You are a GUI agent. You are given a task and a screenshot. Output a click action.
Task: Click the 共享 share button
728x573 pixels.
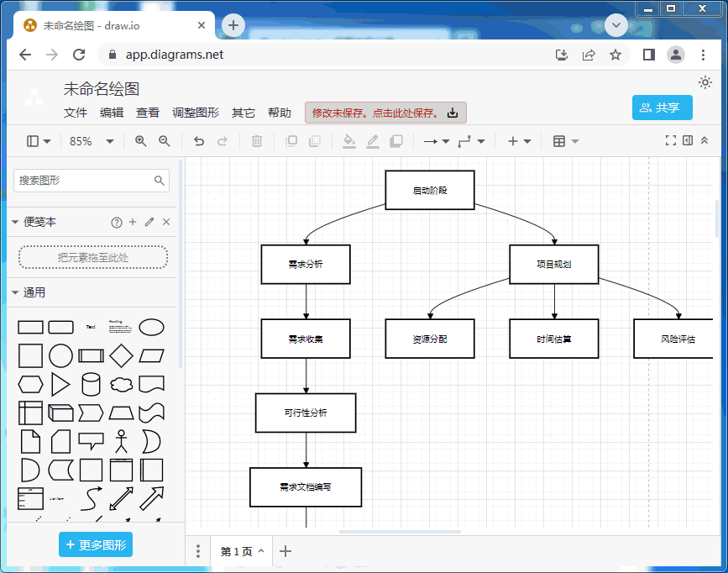click(x=662, y=108)
